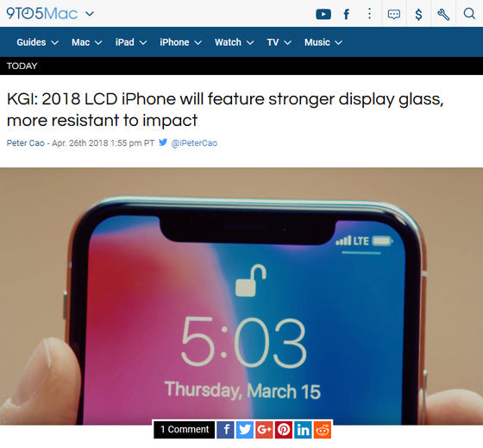Viewport: 483px width, 448px height.
Task: Share article on LinkedIn
Action: 303,430
